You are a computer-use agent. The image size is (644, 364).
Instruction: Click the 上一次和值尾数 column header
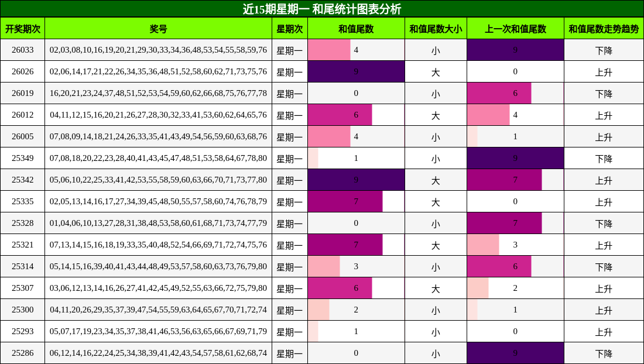click(515, 29)
